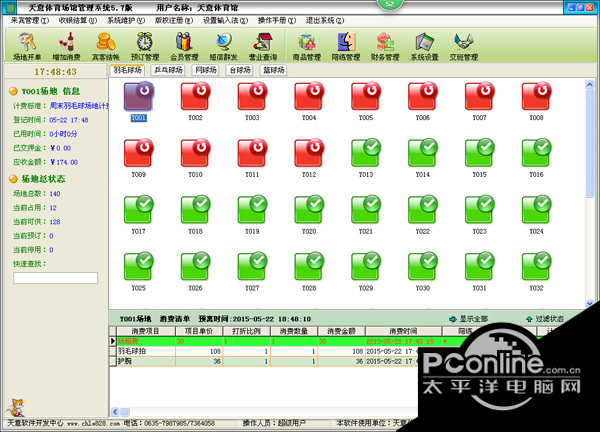Click the 项目单价 column header
The height and width of the screenshot is (432, 600).
[199, 331]
